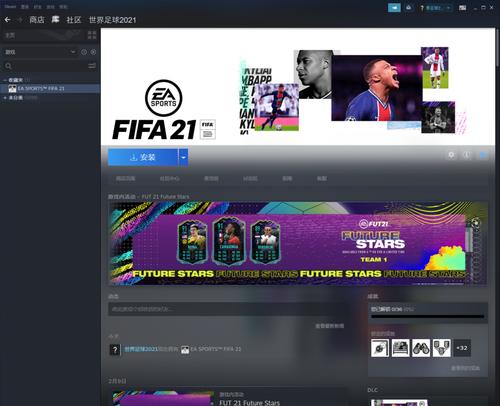Expand the 游戏 games filter dropdown

click(73, 52)
